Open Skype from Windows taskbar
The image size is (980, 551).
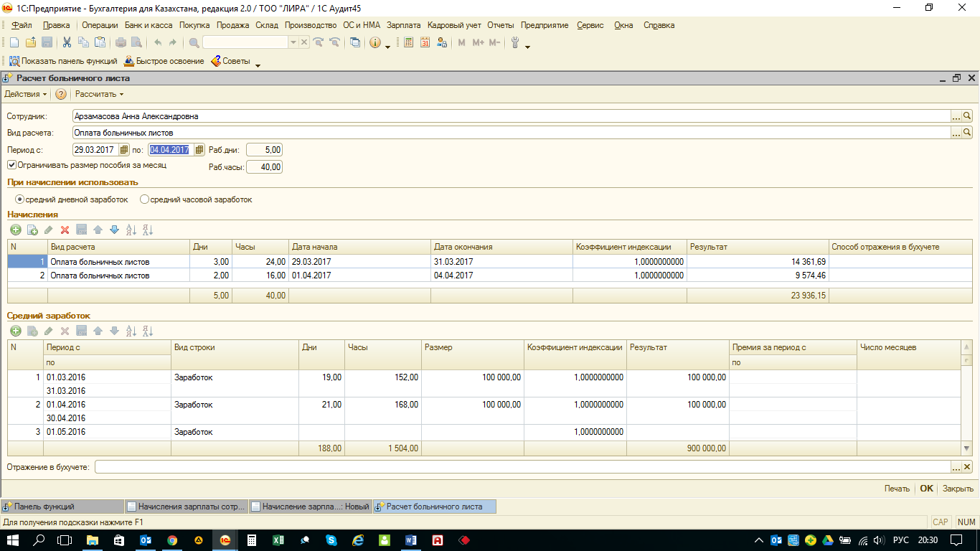[x=331, y=540]
